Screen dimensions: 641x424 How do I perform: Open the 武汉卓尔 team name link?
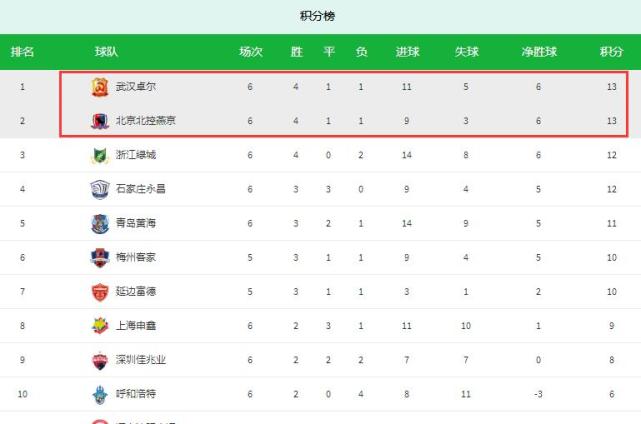[x=135, y=87]
